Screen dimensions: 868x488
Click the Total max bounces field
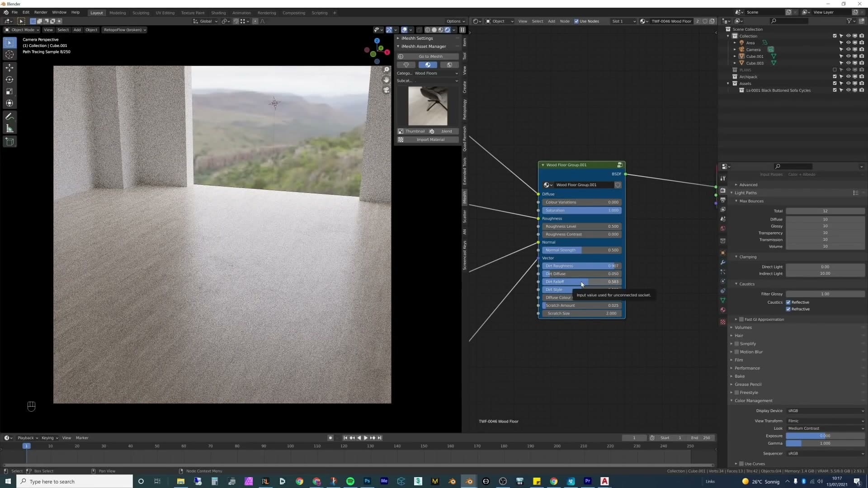pos(826,211)
